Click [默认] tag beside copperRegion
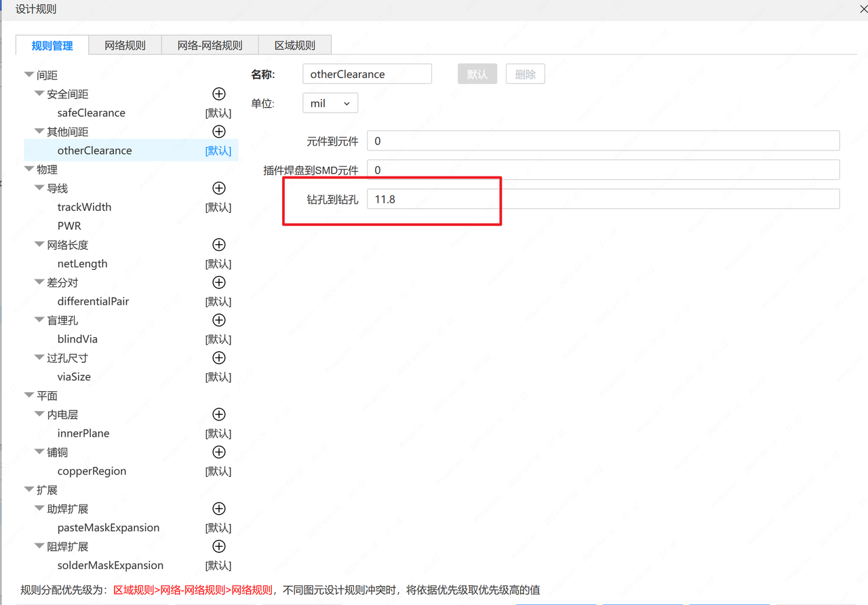 click(218, 471)
